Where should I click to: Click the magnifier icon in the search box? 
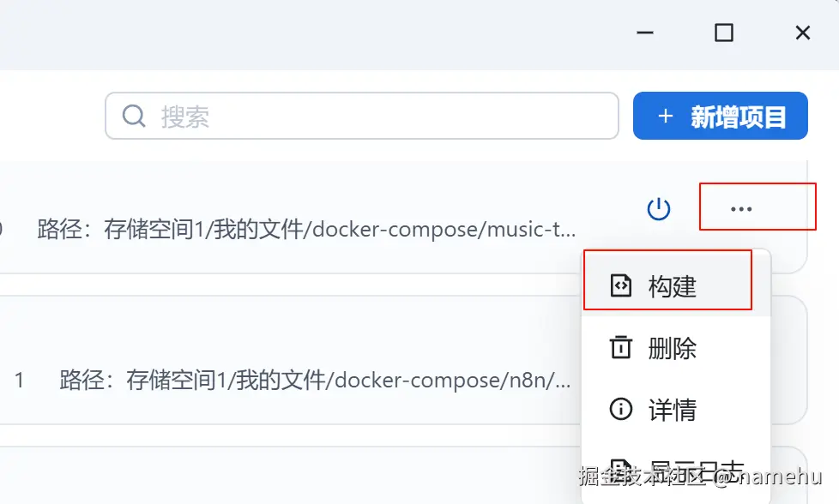134,116
